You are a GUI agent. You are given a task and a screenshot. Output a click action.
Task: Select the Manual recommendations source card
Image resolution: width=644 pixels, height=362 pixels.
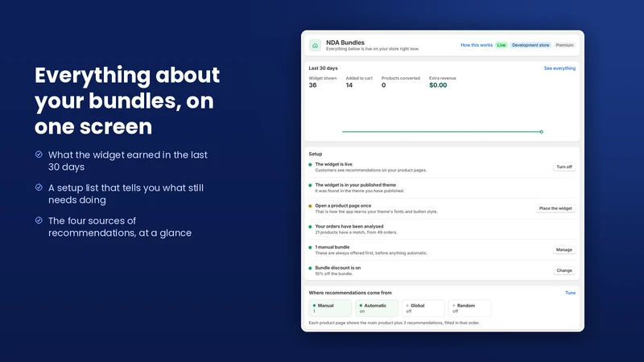(x=330, y=308)
